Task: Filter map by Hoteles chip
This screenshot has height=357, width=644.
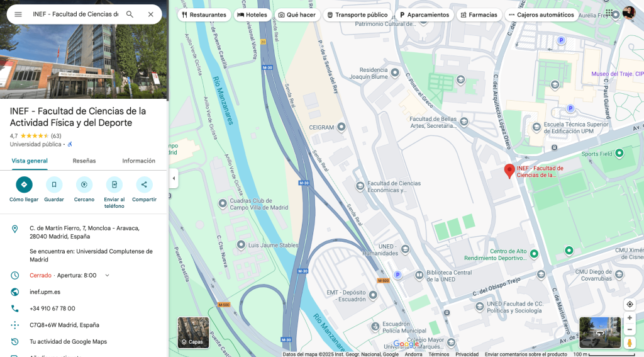Action: 253,15
